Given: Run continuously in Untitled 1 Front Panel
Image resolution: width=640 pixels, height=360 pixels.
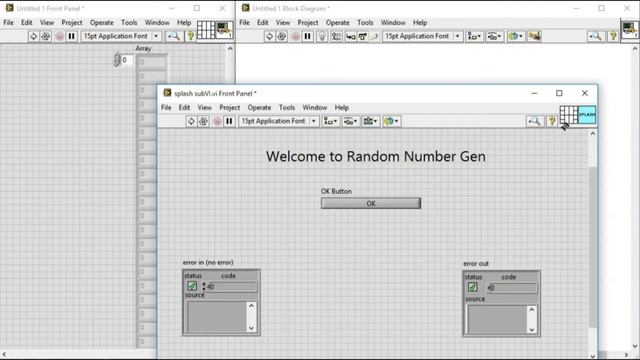Looking at the screenshot, I should pos(46,36).
